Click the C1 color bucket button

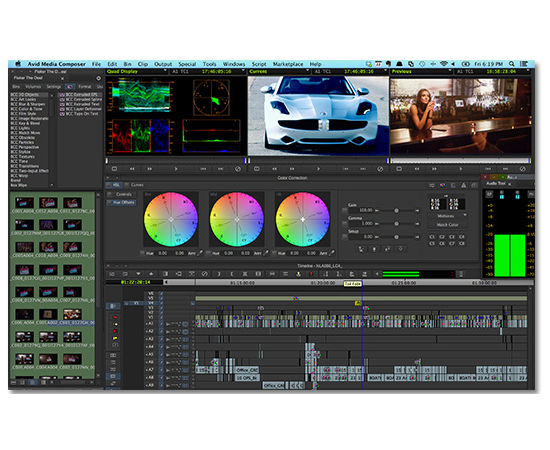tap(432, 237)
